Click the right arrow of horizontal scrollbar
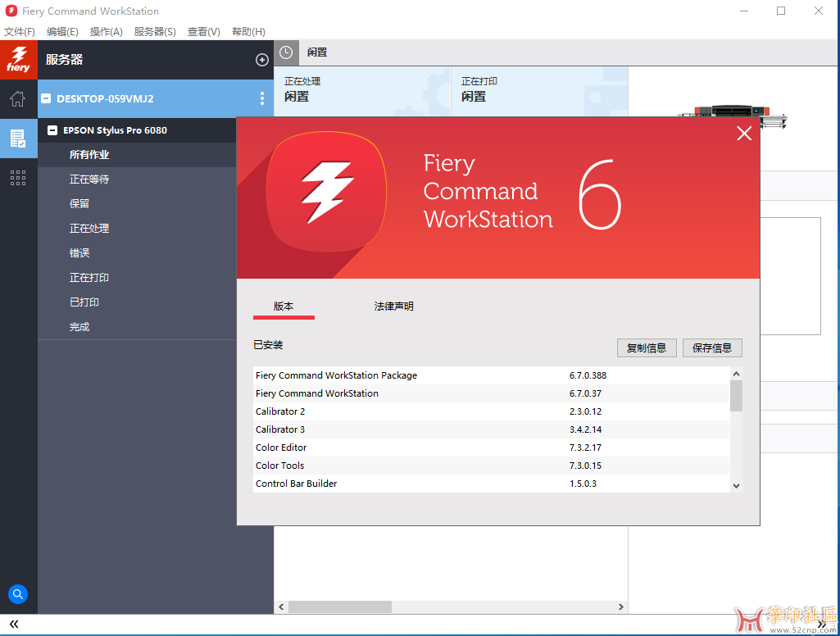Screen dimensions: 840x636 click(621, 606)
